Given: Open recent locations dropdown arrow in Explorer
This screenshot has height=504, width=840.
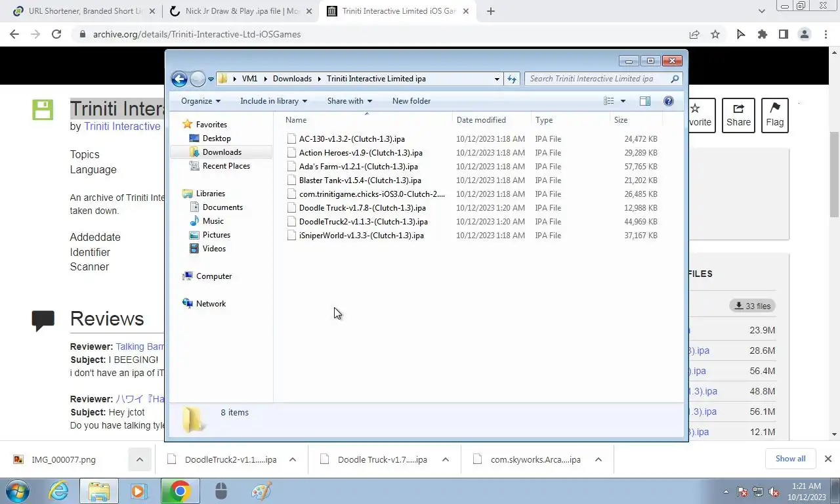Looking at the screenshot, I should pyautogui.click(x=211, y=79).
